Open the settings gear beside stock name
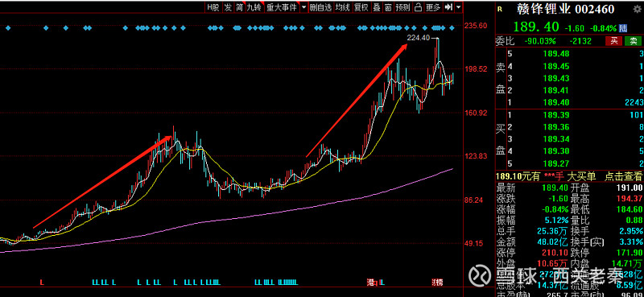 [x=639, y=10]
